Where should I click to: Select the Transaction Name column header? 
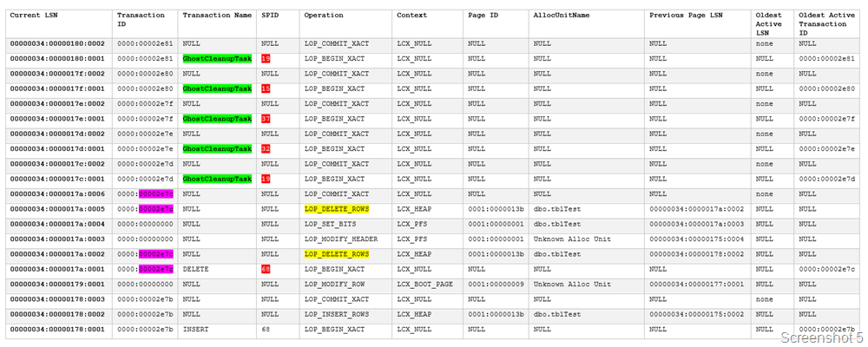217,16
